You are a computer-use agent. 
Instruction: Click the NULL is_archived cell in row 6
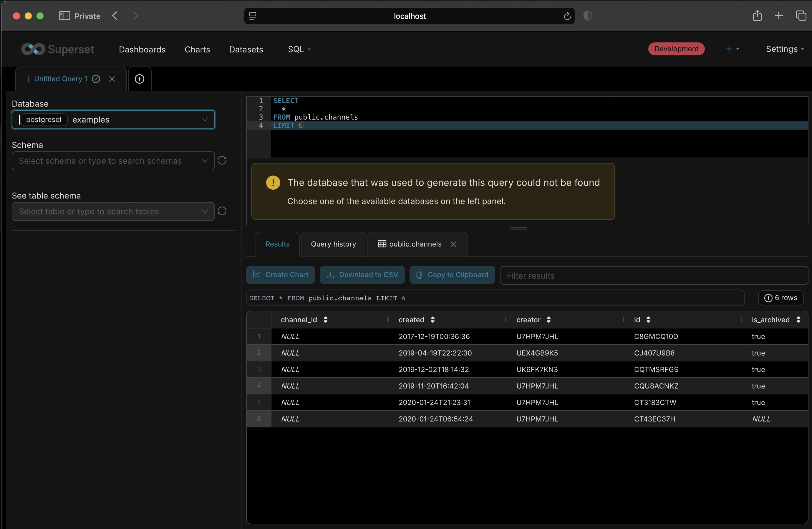pos(761,419)
